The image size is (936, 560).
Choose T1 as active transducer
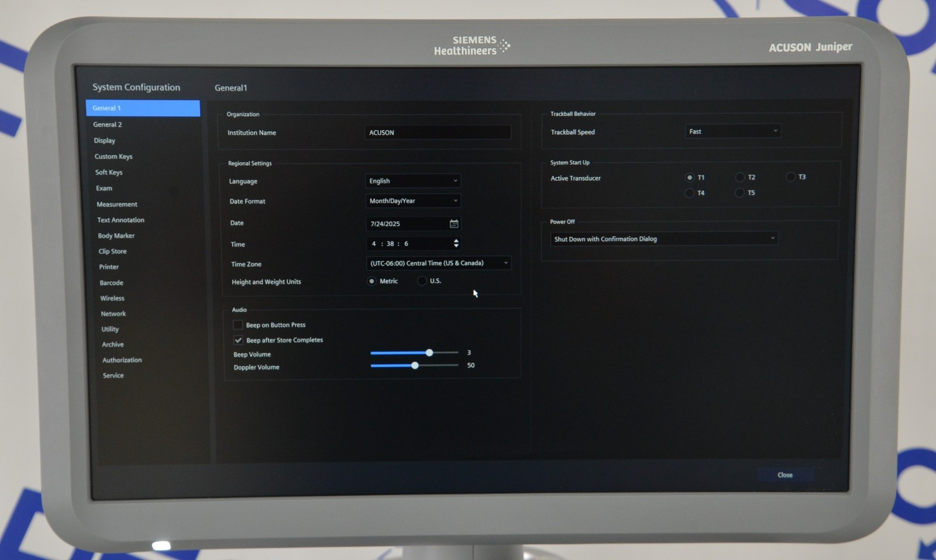(690, 177)
